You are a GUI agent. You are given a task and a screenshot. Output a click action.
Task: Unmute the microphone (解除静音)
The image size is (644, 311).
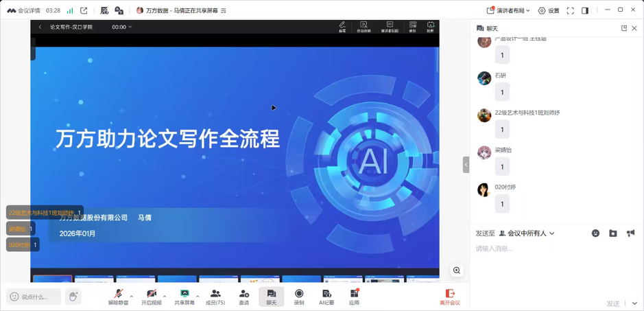118,297
